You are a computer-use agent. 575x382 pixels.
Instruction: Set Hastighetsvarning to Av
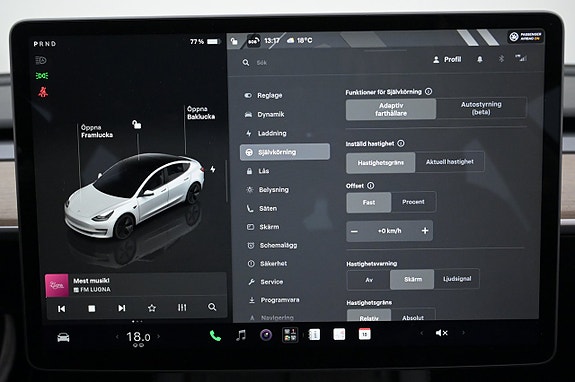(369, 280)
